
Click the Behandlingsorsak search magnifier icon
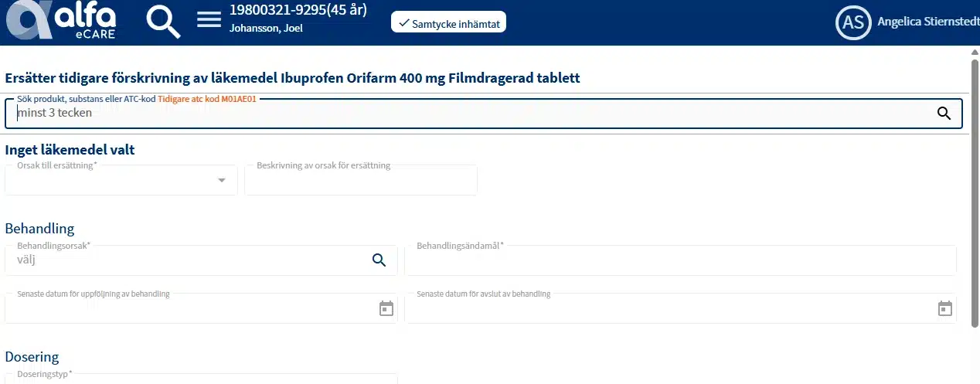tap(379, 260)
